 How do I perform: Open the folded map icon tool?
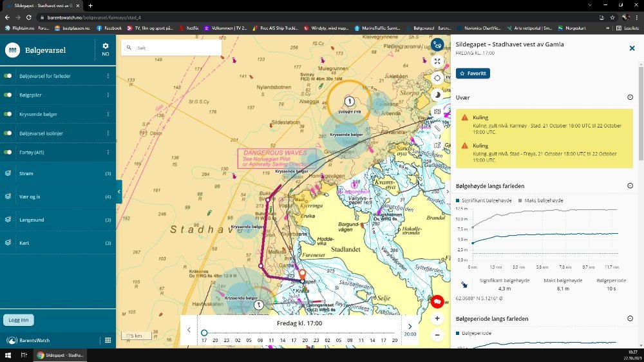point(437,146)
